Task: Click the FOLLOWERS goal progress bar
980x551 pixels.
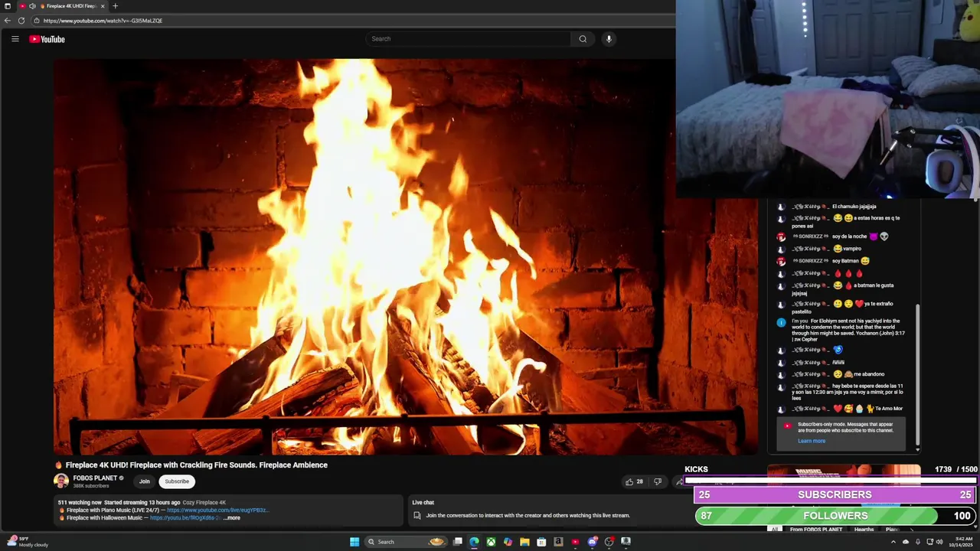Action: tap(835, 516)
